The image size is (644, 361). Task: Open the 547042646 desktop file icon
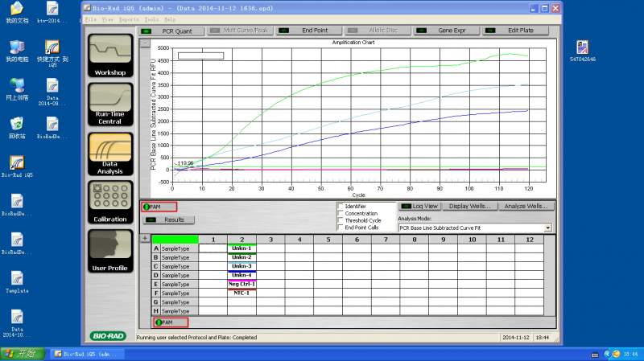pos(582,51)
